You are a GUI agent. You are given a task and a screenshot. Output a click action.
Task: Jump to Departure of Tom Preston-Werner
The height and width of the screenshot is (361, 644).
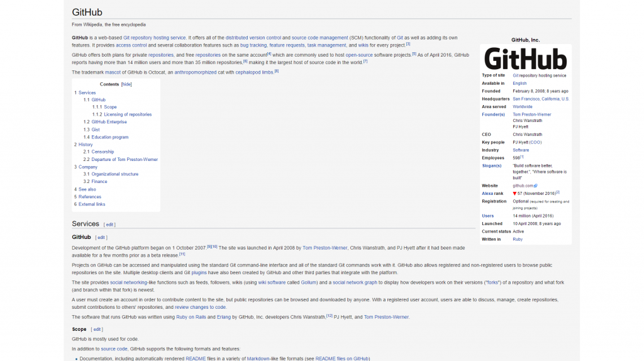coord(125,159)
